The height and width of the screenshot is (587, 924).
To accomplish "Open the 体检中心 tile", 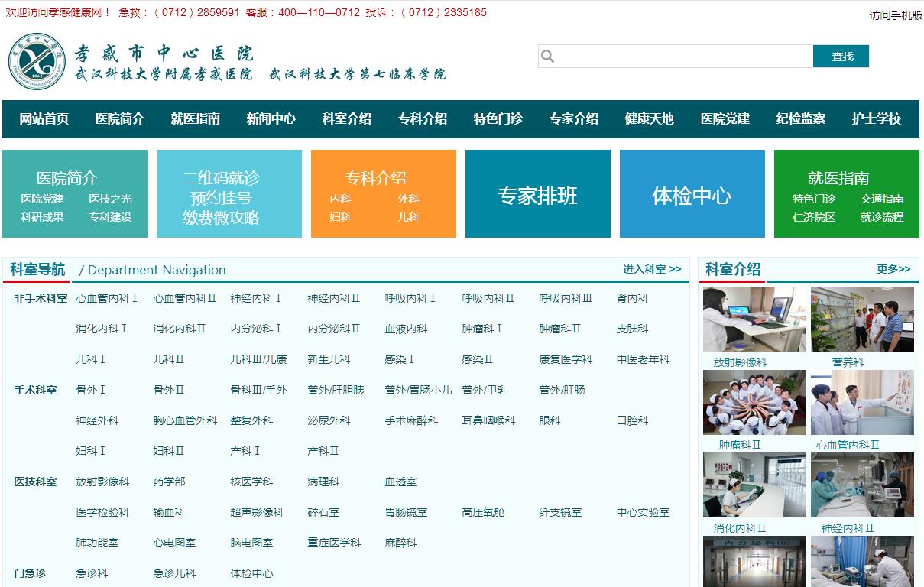I will click(x=692, y=196).
